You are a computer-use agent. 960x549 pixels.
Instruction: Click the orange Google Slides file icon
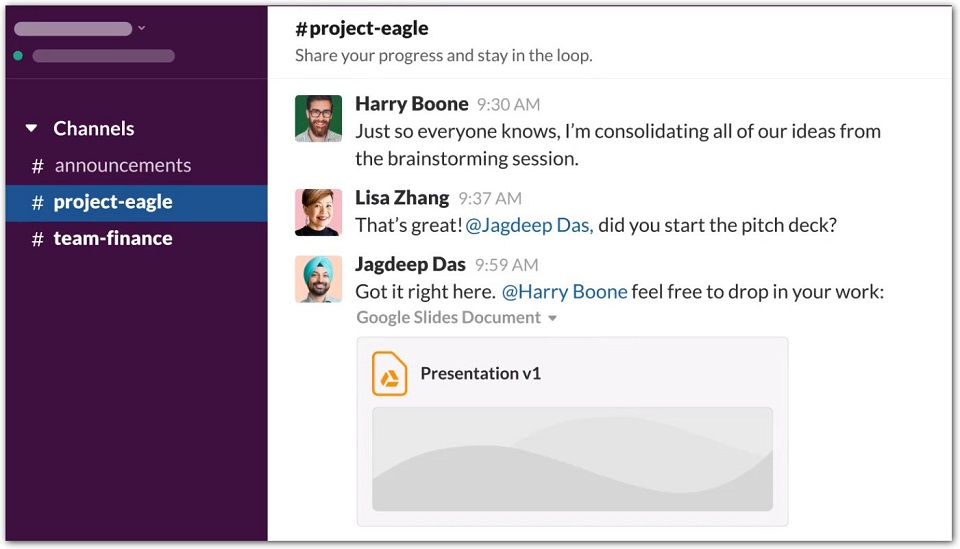pos(389,374)
